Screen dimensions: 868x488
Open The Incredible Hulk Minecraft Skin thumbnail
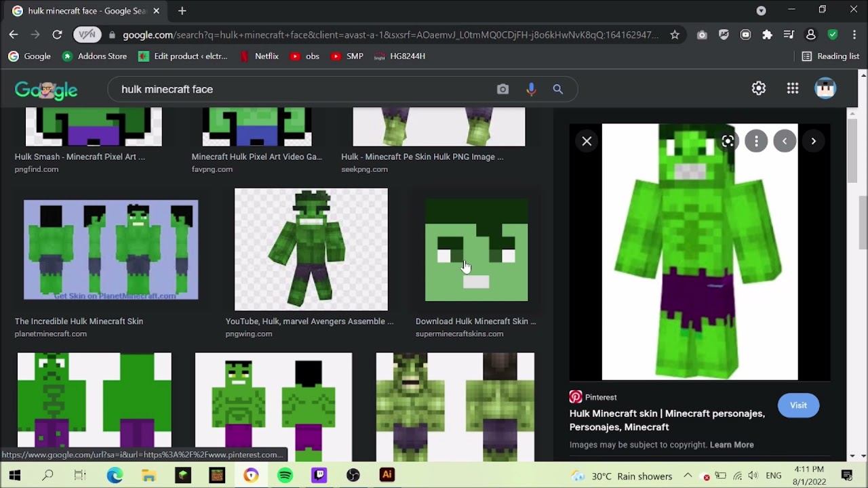coord(111,249)
